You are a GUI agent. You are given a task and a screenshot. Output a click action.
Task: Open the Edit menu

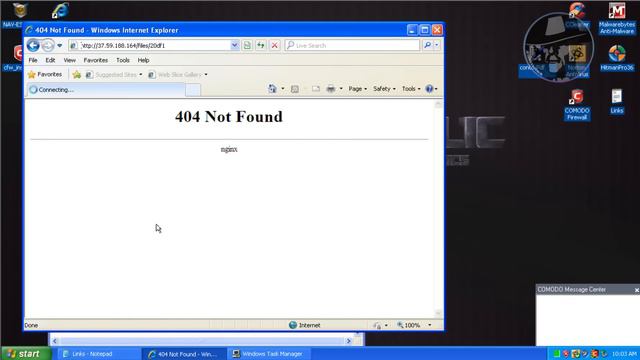(x=50, y=60)
